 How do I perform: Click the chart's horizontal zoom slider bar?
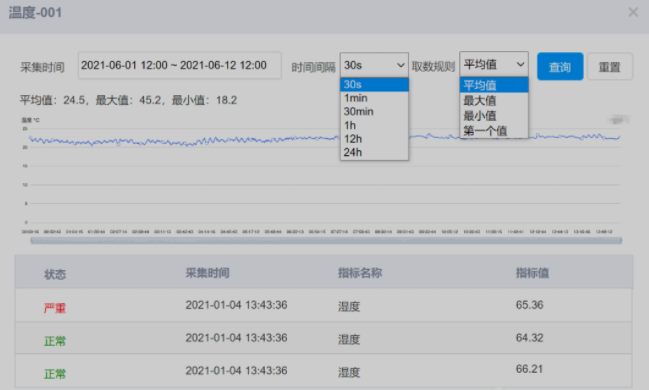[x=326, y=241]
